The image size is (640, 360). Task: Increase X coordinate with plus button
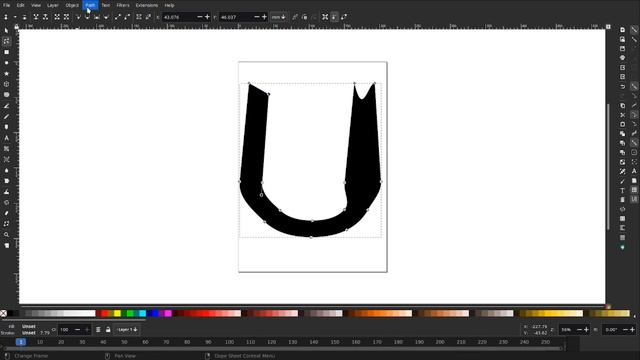pyautogui.click(x=207, y=17)
